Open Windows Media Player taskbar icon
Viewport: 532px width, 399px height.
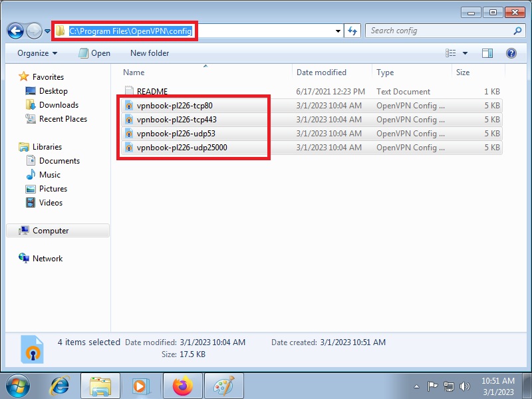coord(140,385)
